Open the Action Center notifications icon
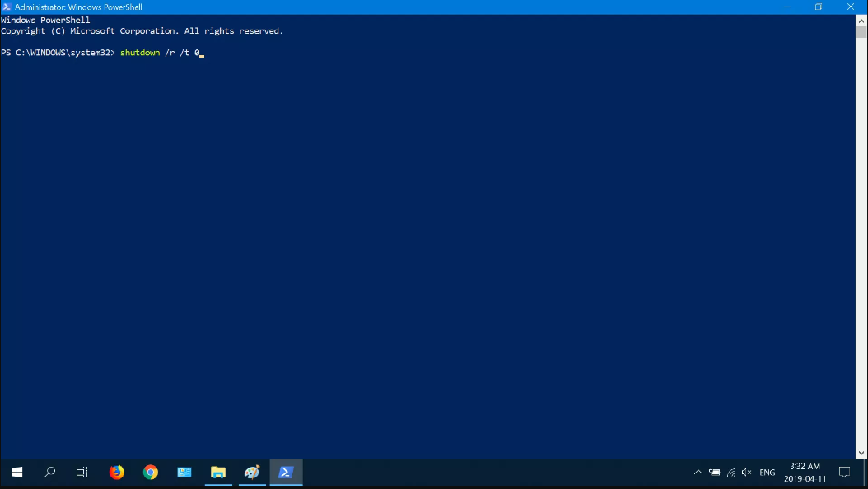The image size is (868, 489). pos(844,472)
